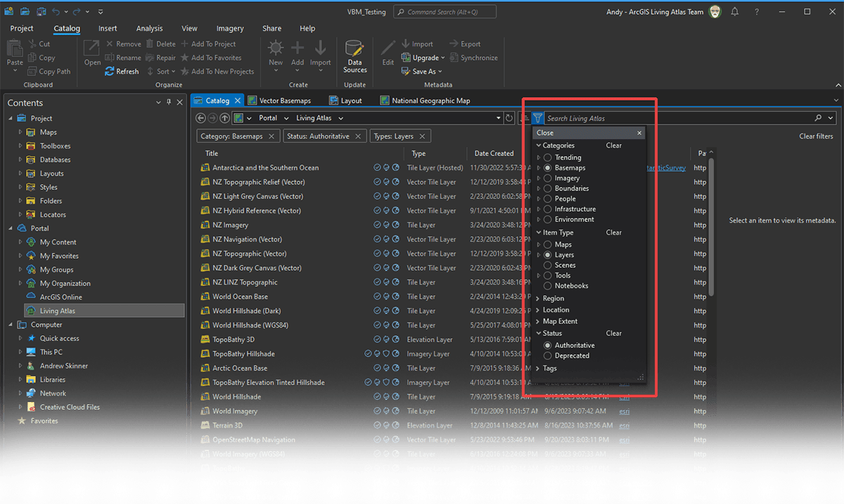
Task: Click the Copy Path icon
Action: click(32, 71)
